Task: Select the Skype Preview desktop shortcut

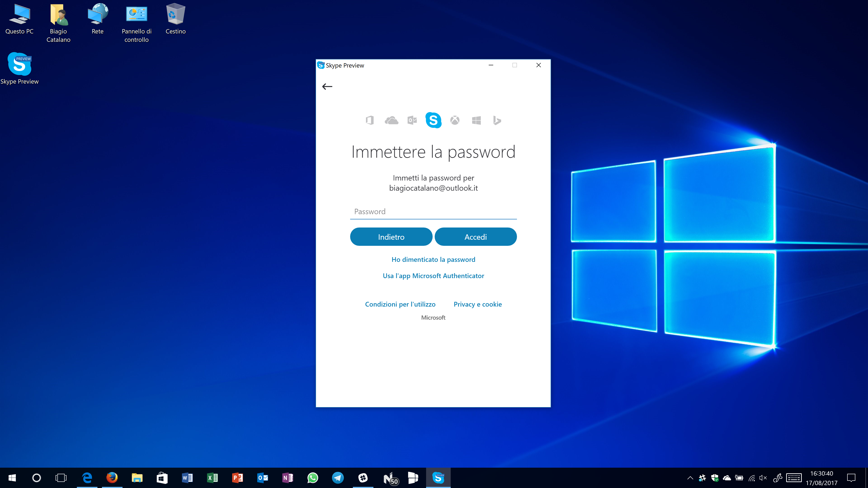Action: point(19,68)
